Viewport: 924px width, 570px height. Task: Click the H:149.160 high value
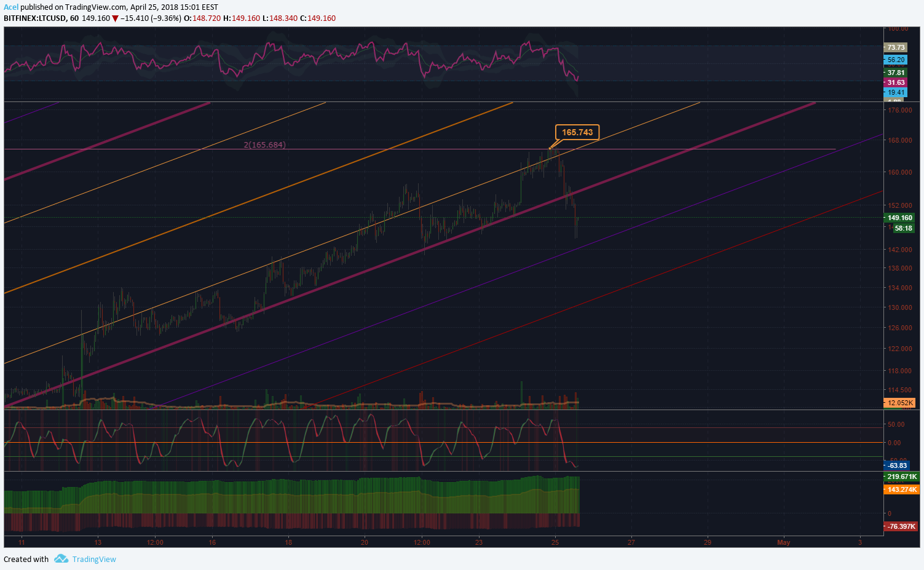242,18
